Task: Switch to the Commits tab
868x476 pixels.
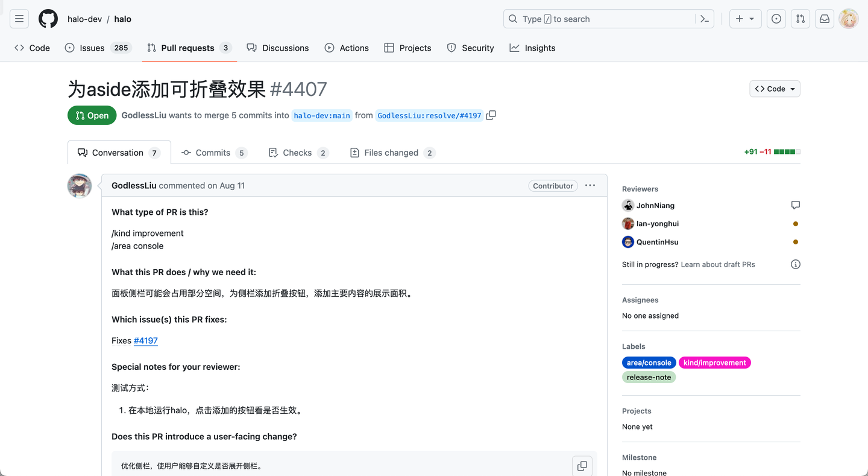Action: (214, 153)
